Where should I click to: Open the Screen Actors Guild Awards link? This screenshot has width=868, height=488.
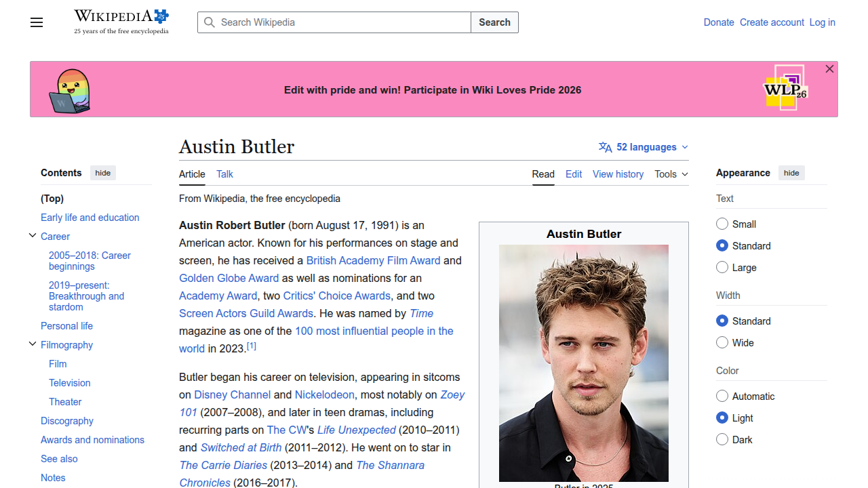click(x=246, y=313)
